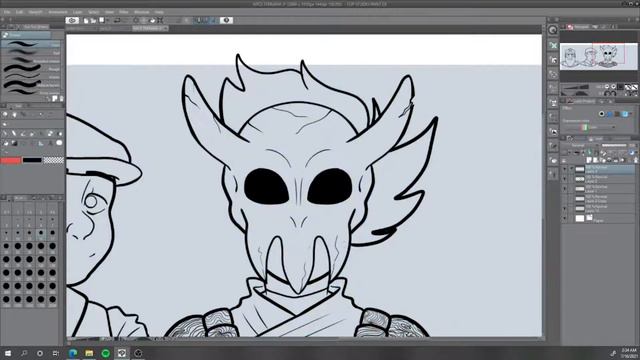Click the navigator canvas thumbnail preview
This screenshot has width=640, height=360.
point(598,57)
